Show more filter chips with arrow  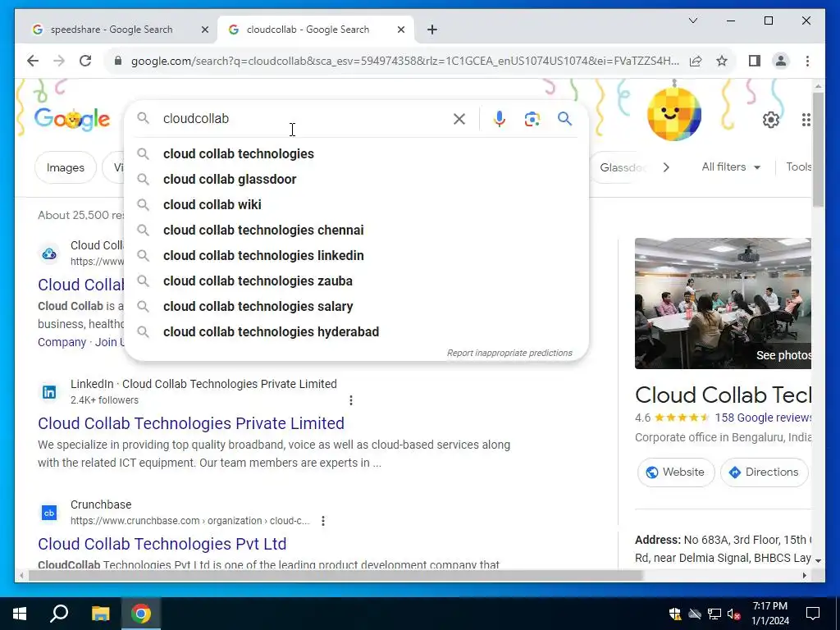(666, 167)
